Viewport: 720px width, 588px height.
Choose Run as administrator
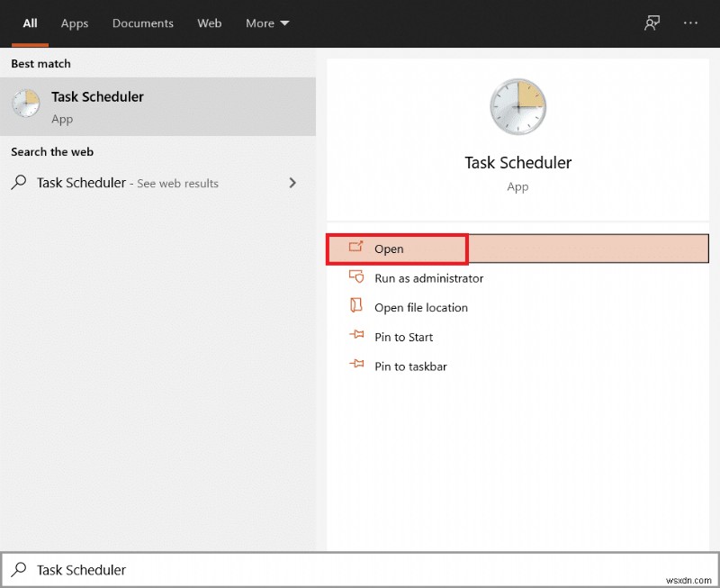[x=428, y=278]
